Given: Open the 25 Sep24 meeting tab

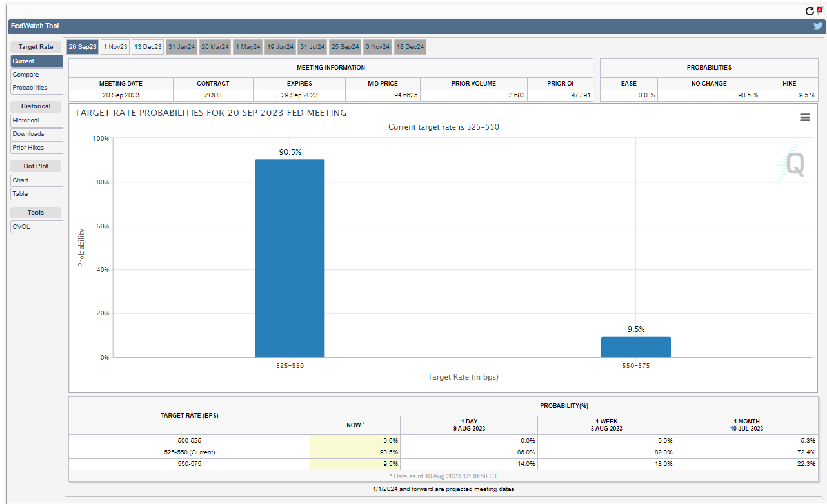Looking at the screenshot, I should pos(345,47).
